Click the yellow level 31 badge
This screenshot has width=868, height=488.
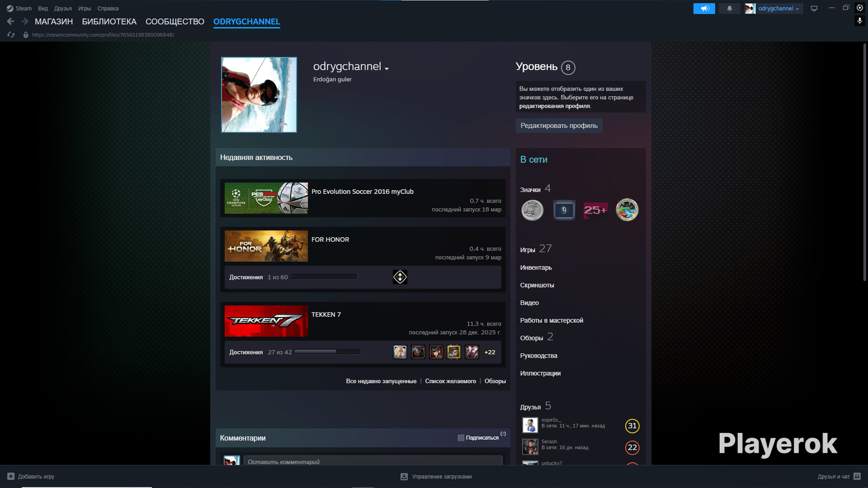632,426
